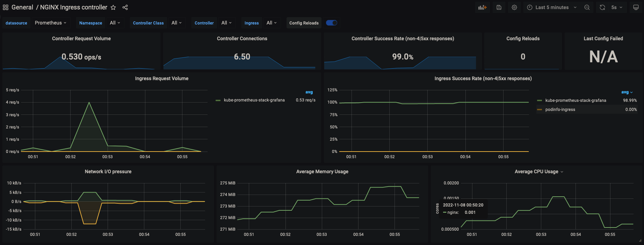Open the Average CPU Usage panel menu
The image size is (644, 245).
click(538, 171)
